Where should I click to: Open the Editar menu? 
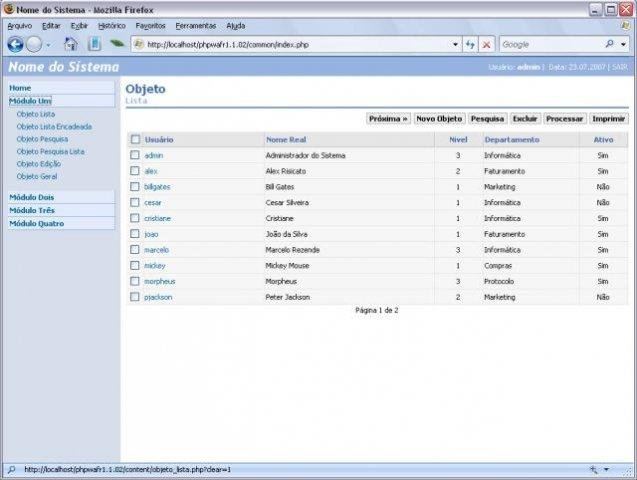click(51, 26)
